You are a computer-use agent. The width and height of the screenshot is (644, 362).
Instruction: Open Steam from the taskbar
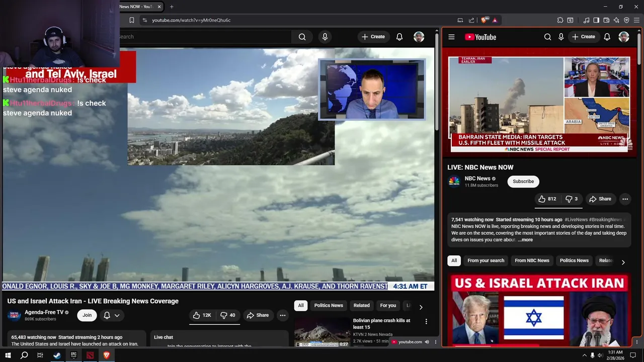point(57,355)
